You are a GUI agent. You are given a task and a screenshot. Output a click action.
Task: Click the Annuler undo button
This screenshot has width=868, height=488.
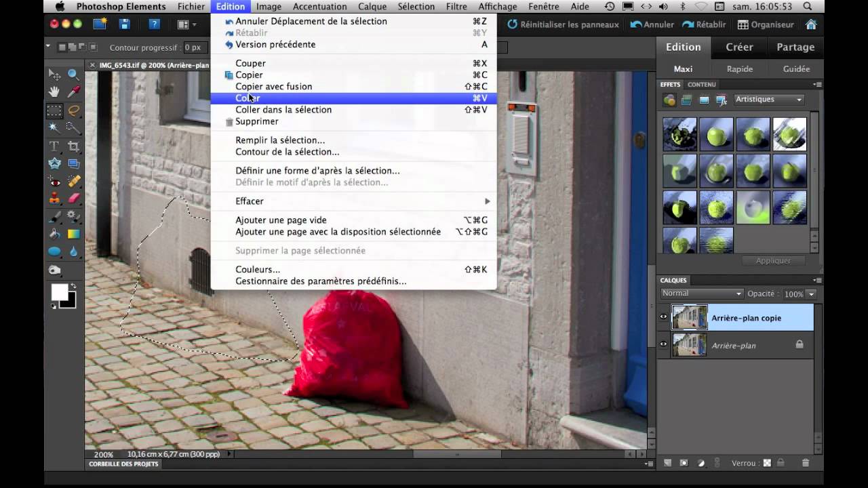[652, 24]
